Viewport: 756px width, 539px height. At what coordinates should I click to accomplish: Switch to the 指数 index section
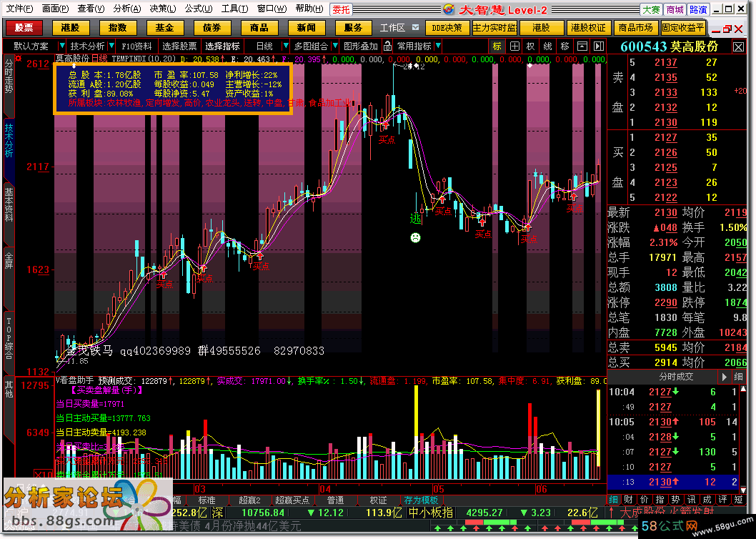tap(118, 27)
